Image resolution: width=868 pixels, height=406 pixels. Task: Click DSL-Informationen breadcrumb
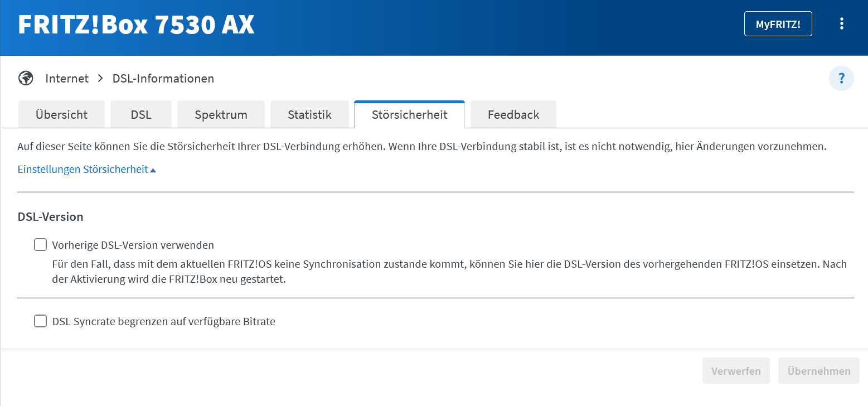click(163, 79)
